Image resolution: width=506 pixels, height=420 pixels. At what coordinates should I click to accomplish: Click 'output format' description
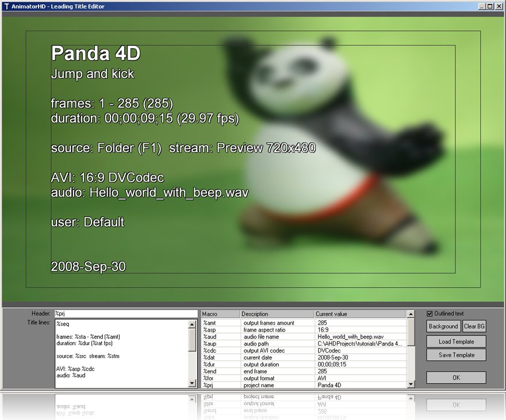point(259,378)
